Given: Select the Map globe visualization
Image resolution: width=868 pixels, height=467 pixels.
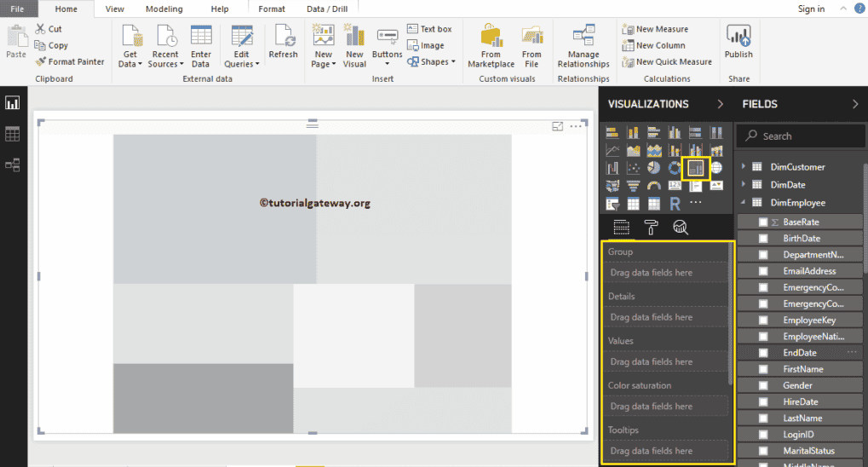Looking at the screenshot, I should point(716,168).
